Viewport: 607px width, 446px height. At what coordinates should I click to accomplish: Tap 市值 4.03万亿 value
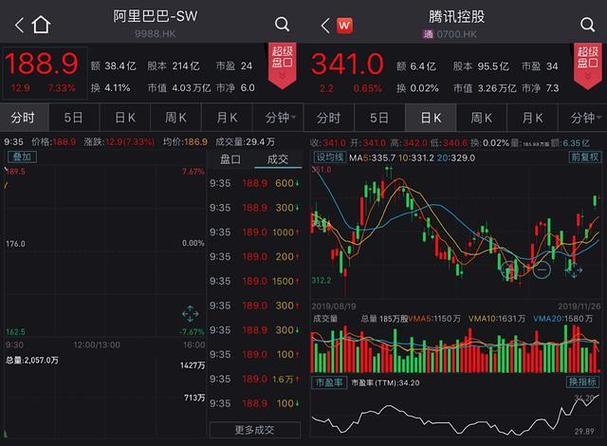click(x=179, y=88)
